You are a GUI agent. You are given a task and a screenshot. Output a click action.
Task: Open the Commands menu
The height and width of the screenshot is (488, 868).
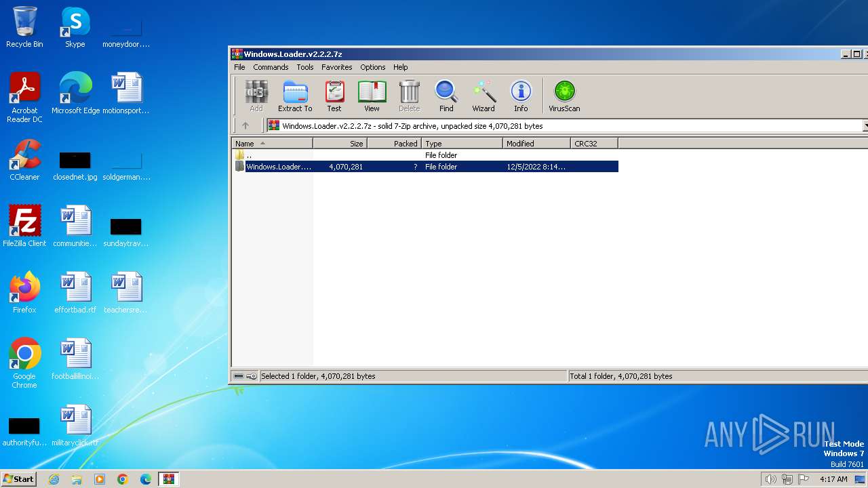(x=271, y=67)
